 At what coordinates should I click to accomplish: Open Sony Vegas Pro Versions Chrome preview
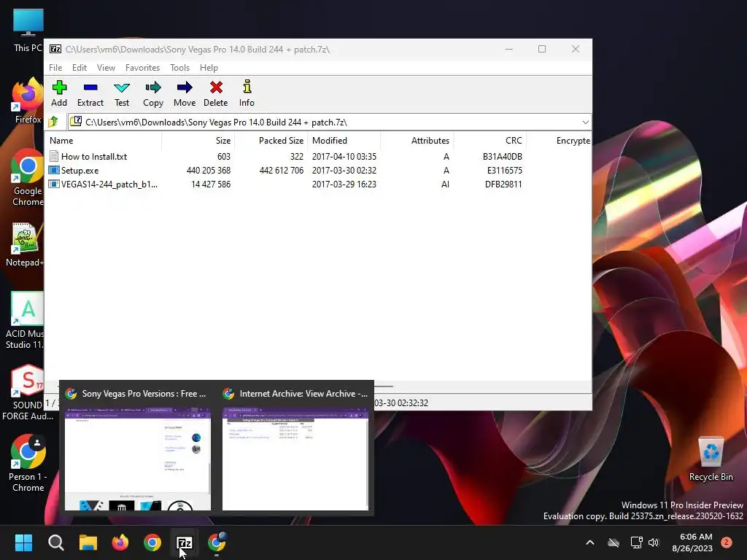(x=138, y=448)
